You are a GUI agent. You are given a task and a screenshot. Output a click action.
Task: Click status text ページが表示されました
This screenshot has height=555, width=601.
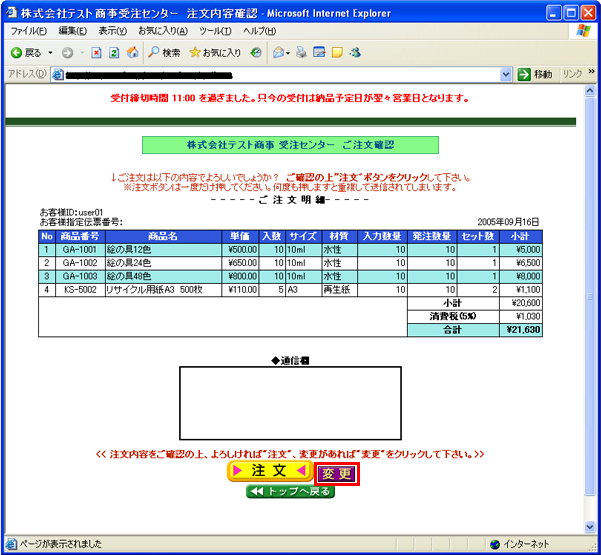pos(61,544)
